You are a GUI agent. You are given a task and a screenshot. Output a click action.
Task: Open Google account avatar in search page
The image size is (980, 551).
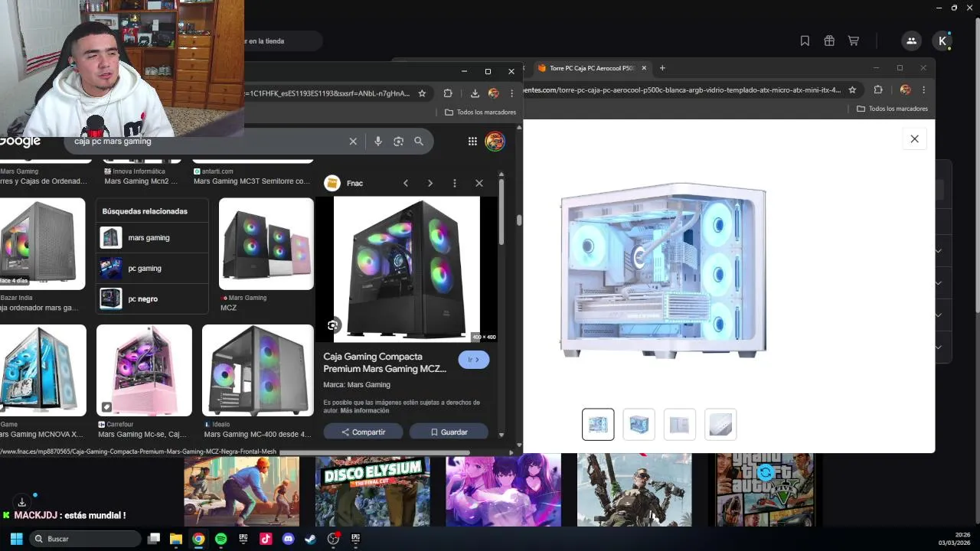495,142
